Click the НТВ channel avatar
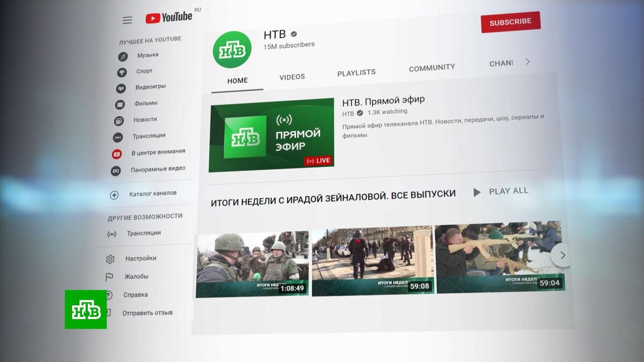644x362 pixels. click(232, 49)
